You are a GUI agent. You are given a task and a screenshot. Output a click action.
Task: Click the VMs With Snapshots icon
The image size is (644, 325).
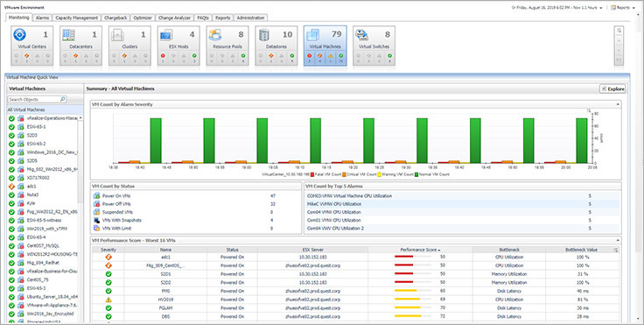point(96,220)
